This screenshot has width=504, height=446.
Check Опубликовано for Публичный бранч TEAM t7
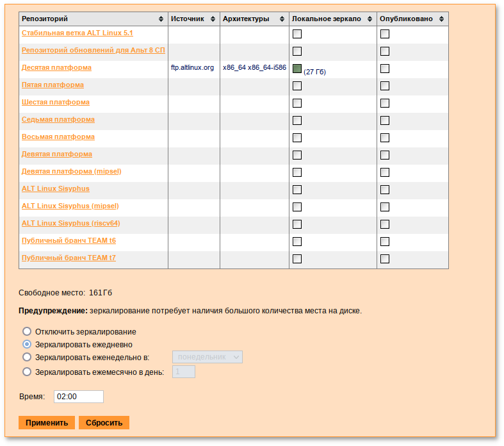[x=385, y=259]
